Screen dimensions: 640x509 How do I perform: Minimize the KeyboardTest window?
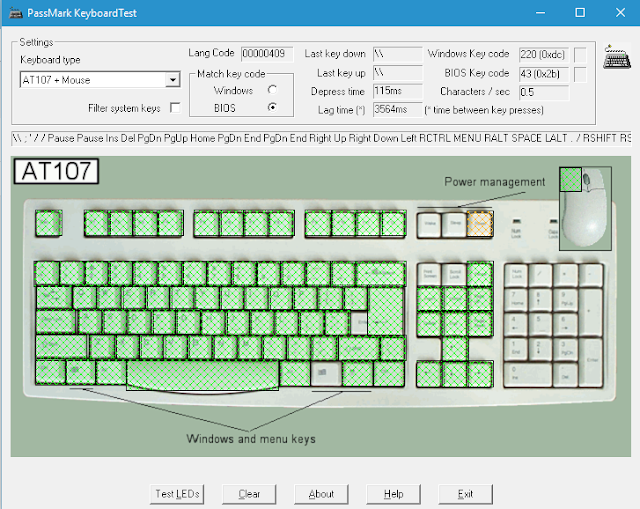[540, 13]
